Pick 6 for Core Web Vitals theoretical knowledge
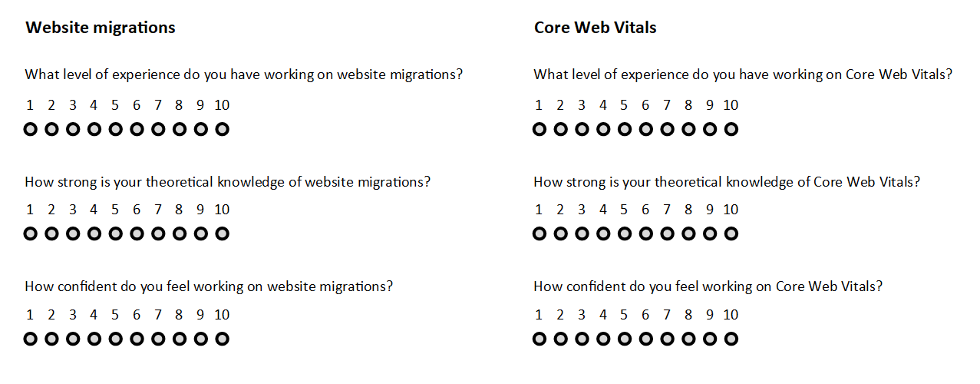Image resolution: width=980 pixels, height=384 pixels. (645, 234)
